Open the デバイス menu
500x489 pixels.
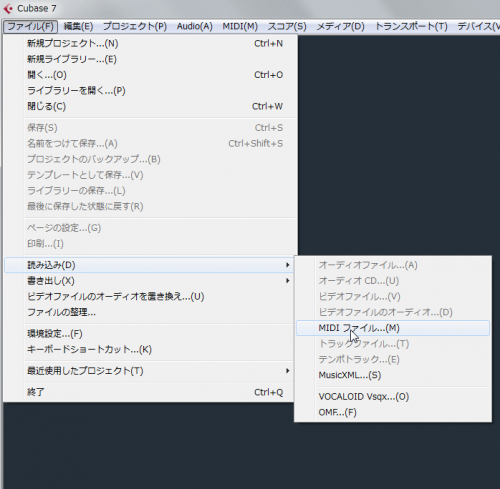478,26
